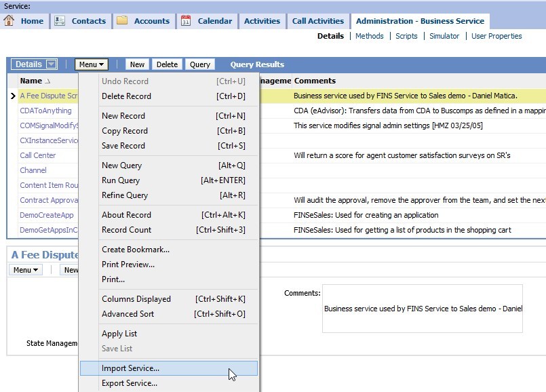Click into the Comments text box
The image size is (546, 392).
tap(423, 309)
